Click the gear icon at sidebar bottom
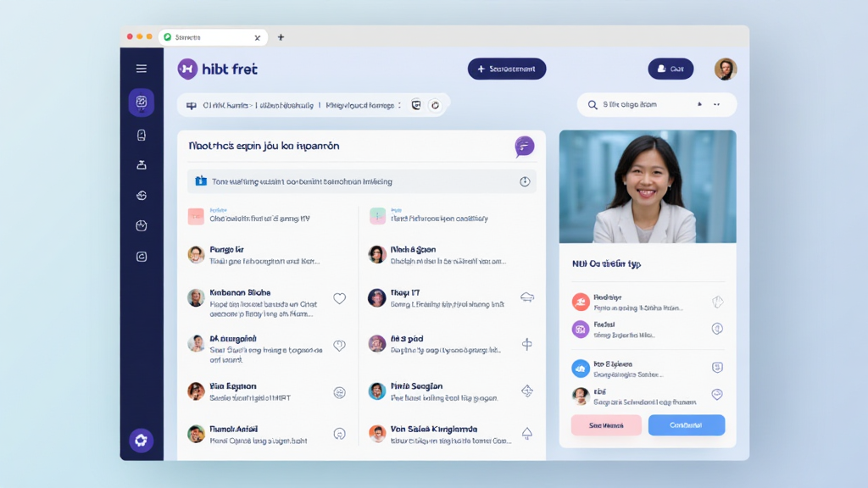The height and width of the screenshot is (488, 868). [141, 440]
